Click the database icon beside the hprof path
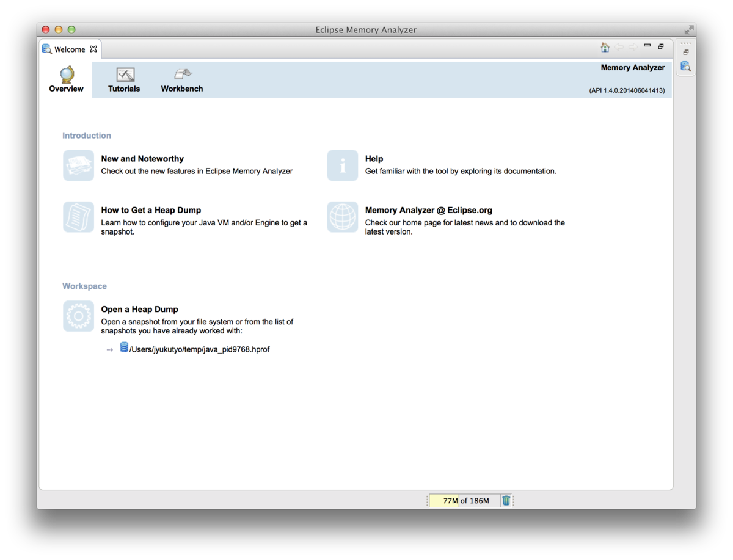The image size is (733, 560). (124, 348)
